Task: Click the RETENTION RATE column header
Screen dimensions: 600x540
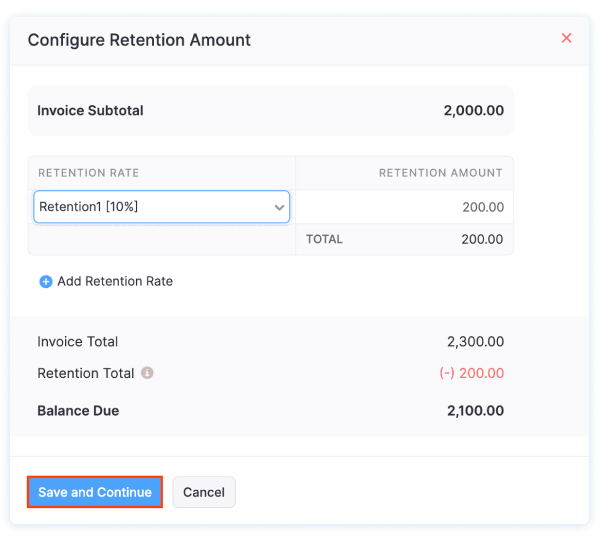Action: (88, 173)
